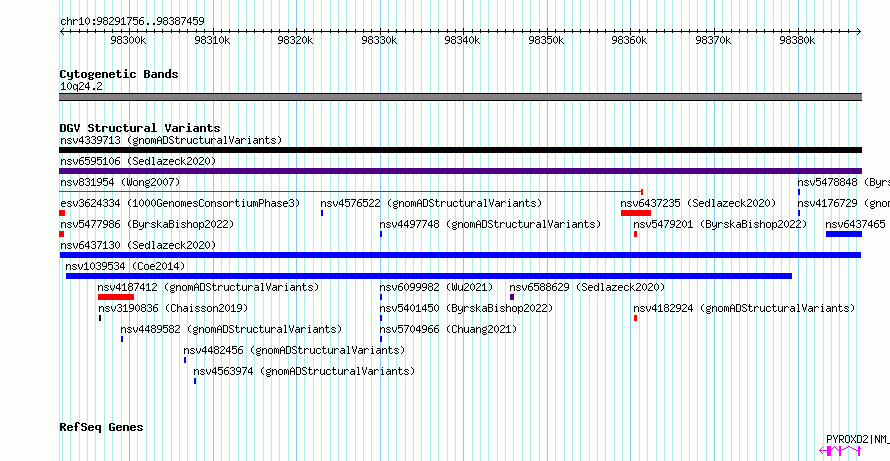Click the small red nsv5477986 marker

click(x=61, y=234)
